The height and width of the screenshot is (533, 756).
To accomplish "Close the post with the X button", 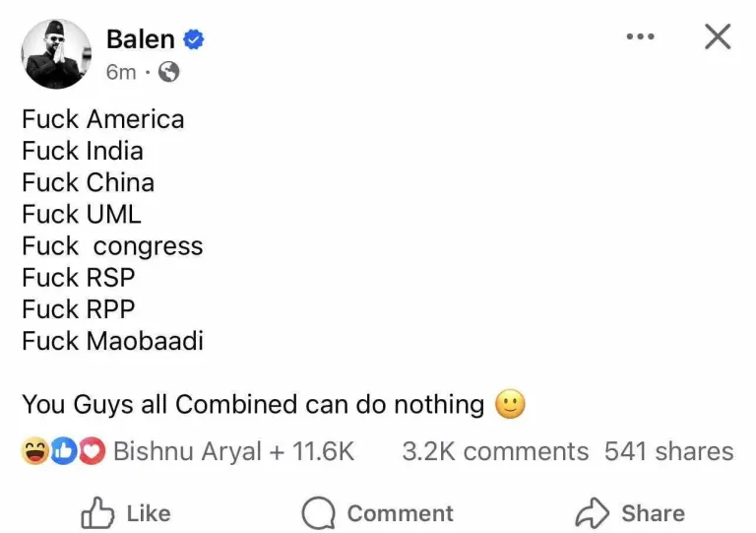I will [x=718, y=37].
